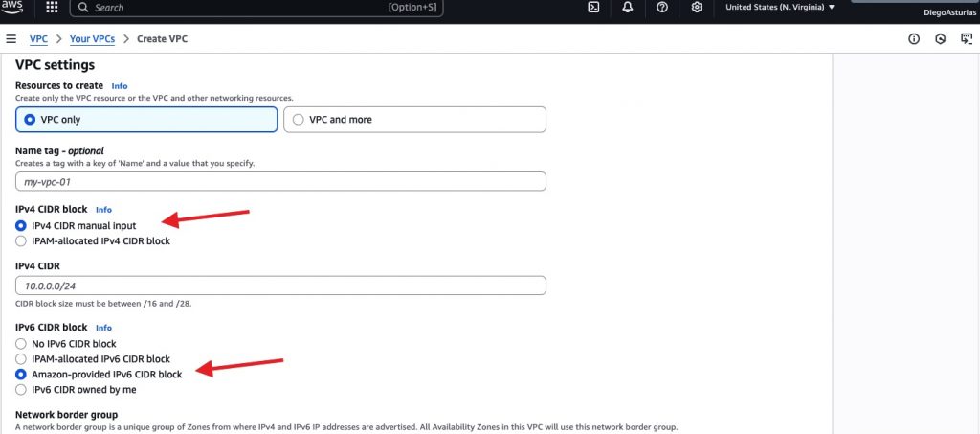The image size is (980, 434).
Task: Select Amazon-provided IPv6 CIDR block
Action: [x=21, y=375]
